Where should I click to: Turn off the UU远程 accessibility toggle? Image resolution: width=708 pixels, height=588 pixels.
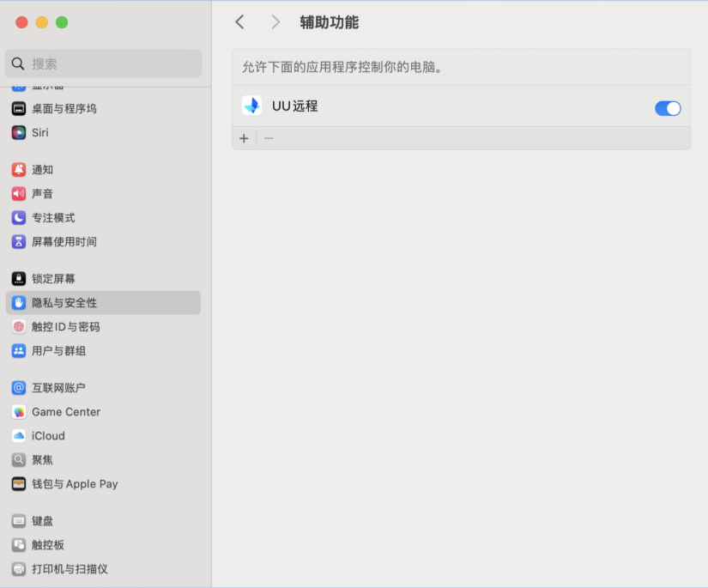pyautogui.click(x=668, y=108)
